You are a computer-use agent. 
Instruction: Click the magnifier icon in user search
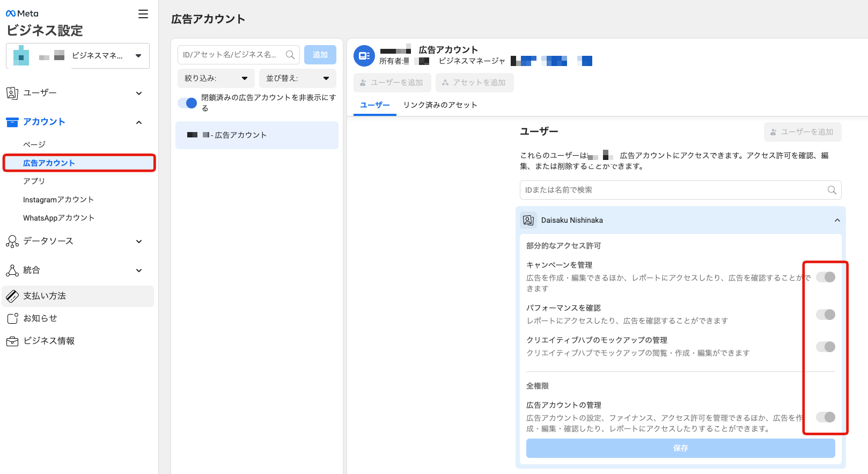point(832,190)
